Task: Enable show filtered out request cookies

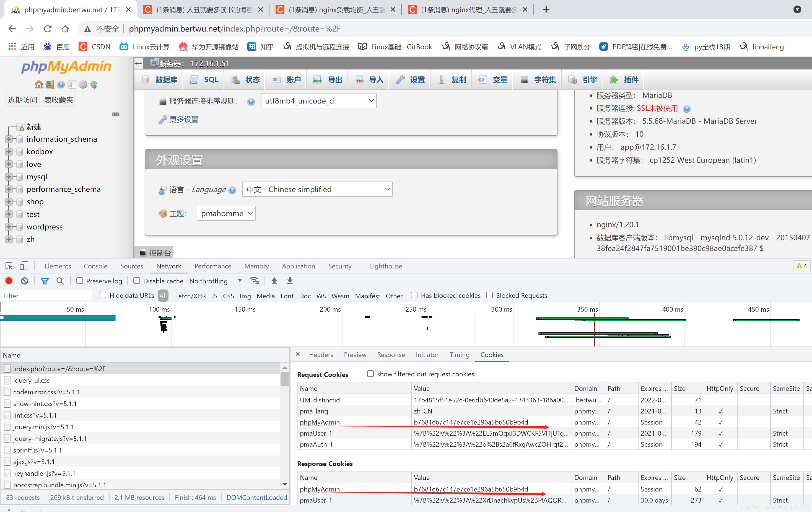Action: pyautogui.click(x=371, y=374)
